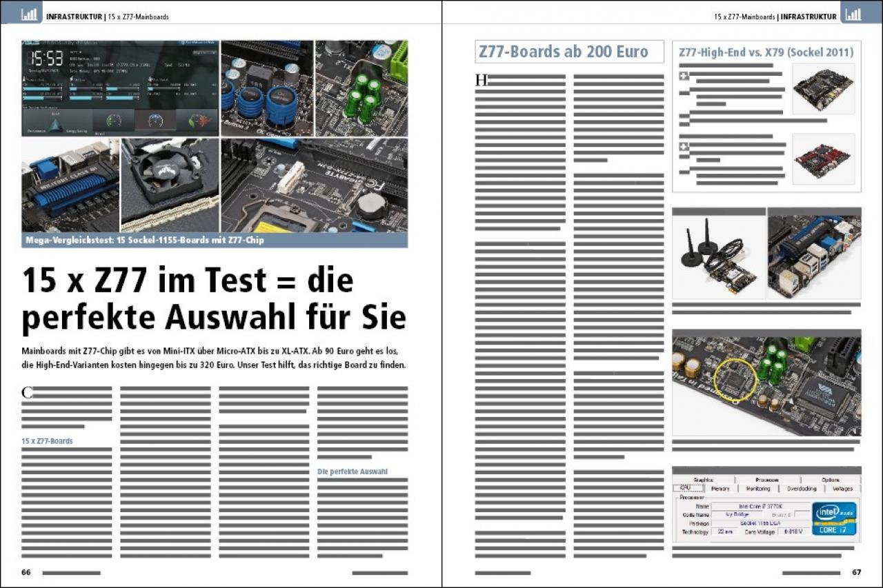Click the lower plus icon in Z77-High-End box
883x588 pixels.
[684, 147]
